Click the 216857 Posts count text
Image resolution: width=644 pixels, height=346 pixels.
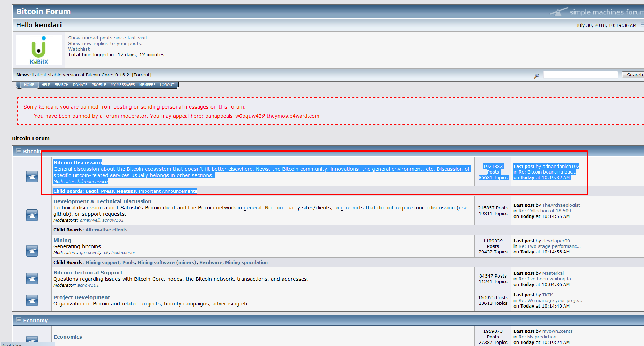(493, 208)
